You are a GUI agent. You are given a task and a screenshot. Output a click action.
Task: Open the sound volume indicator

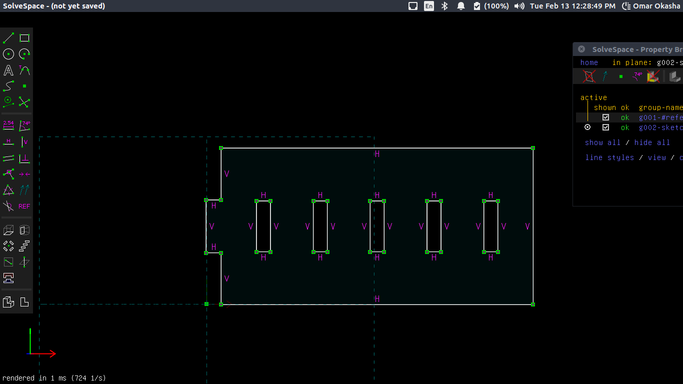click(519, 6)
